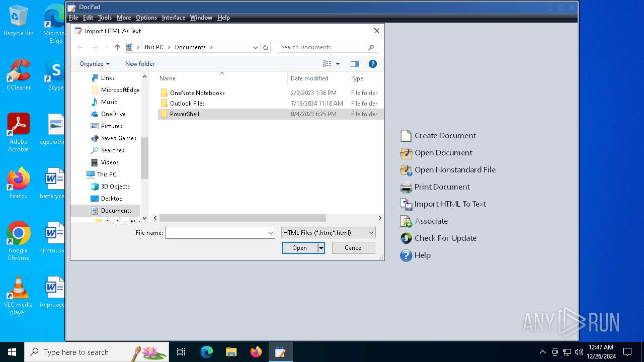Open the view options dropdown arrow
Screen dimensions: 644x362
click(338, 64)
